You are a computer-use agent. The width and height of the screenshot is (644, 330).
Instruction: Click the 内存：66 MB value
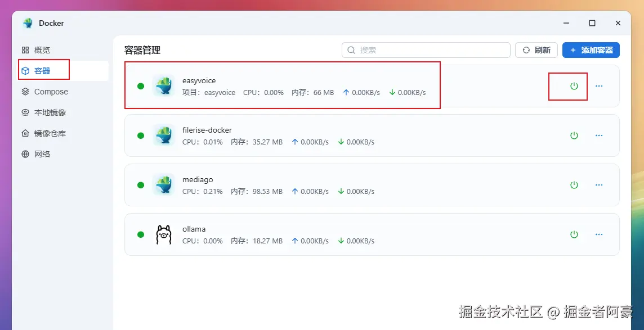pos(312,93)
